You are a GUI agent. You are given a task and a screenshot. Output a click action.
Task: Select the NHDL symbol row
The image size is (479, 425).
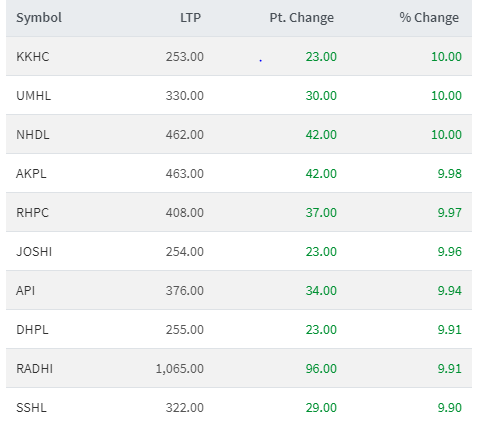239,134
